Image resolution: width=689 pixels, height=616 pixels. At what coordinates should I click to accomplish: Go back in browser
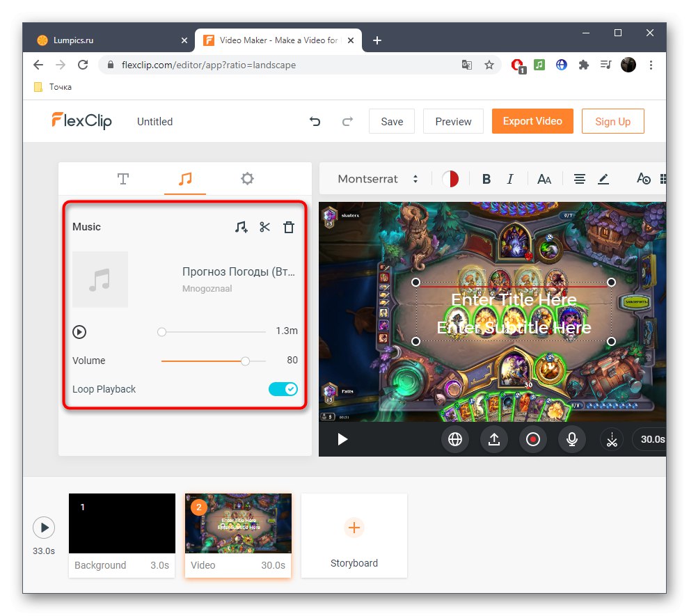tap(38, 65)
